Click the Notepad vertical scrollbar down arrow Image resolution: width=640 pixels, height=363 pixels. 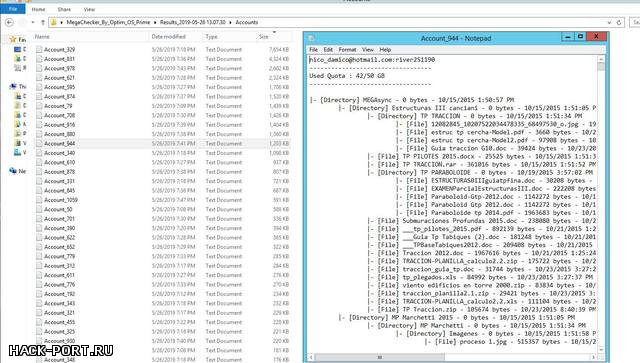601,350
